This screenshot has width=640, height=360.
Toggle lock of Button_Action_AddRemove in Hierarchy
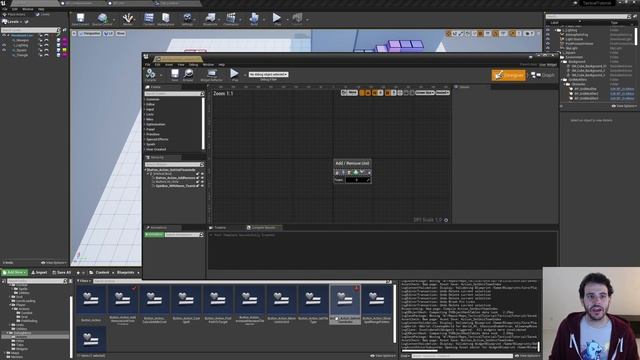point(198,178)
